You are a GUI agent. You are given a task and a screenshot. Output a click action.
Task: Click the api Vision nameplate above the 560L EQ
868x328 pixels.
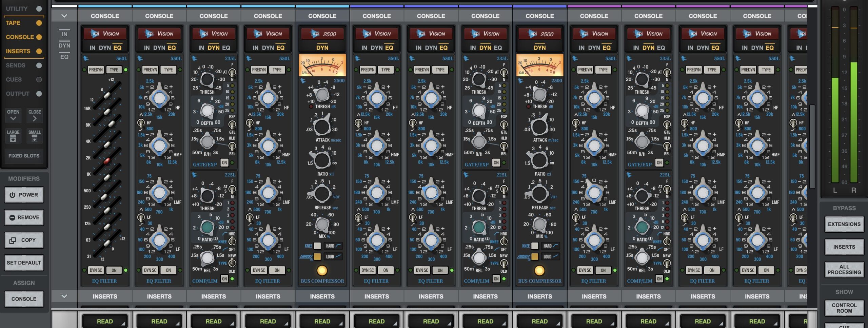point(105,34)
